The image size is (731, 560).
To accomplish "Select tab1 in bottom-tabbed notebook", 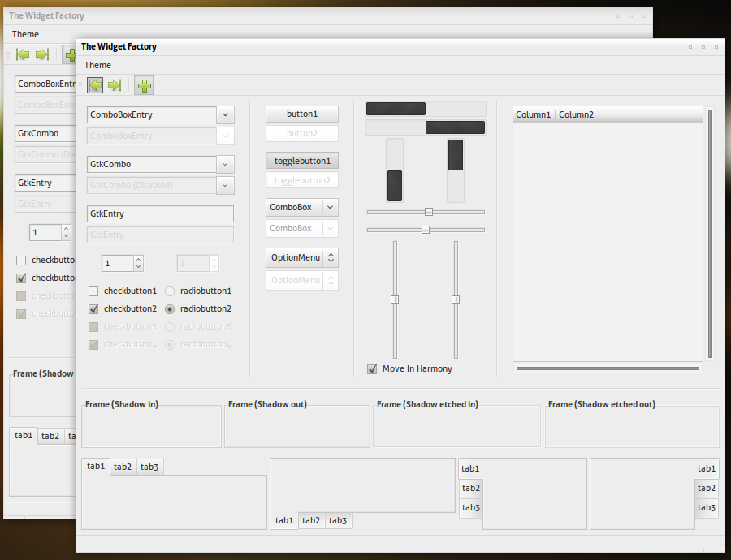I will pos(284,521).
